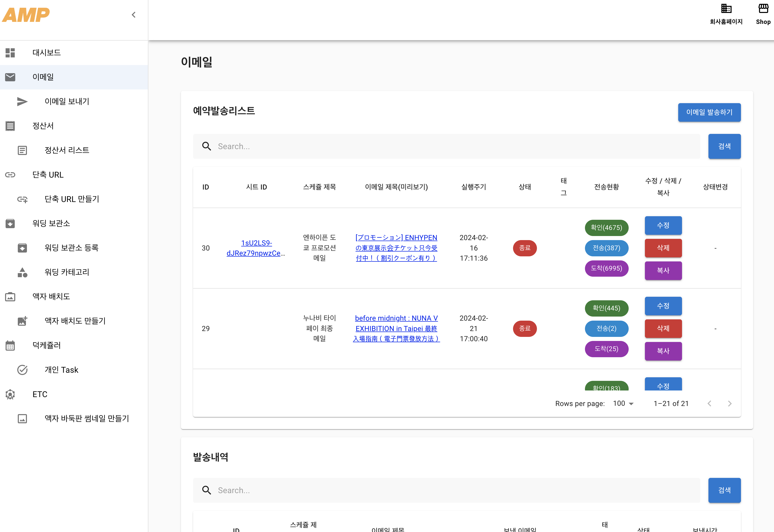Click the dashboard grid icon

(10, 53)
